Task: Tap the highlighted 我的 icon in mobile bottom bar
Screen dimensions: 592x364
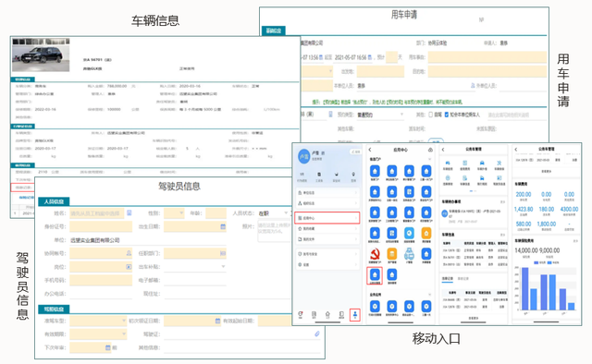Action: tap(355, 315)
